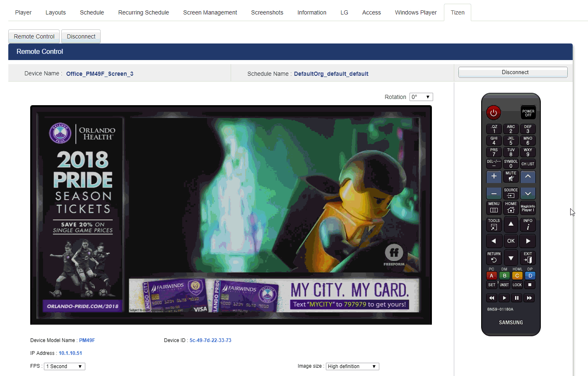This screenshot has height=376, width=588.
Task: Tap the number 1 key on remote
Action: [x=494, y=129]
